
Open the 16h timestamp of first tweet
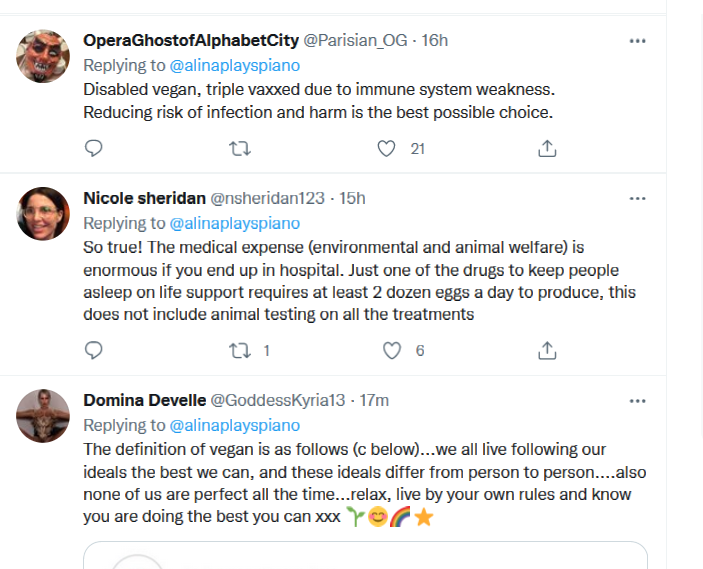pos(435,40)
